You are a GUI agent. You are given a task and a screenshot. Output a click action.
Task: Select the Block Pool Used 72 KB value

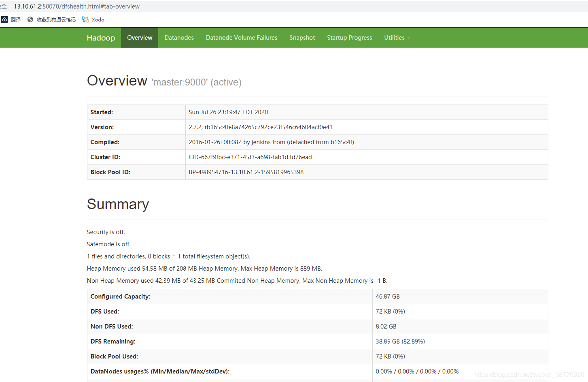point(390,356)
